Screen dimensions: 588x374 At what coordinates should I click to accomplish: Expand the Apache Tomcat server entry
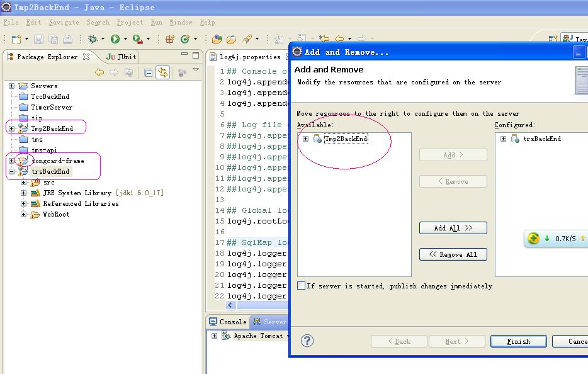pyautogui.click(x=214, y=336)
